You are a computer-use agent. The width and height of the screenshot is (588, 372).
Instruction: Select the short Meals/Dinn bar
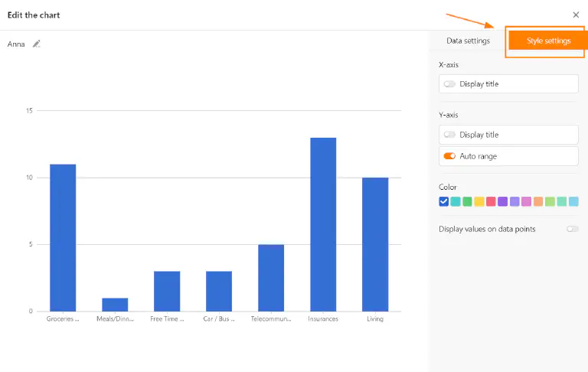115,305
